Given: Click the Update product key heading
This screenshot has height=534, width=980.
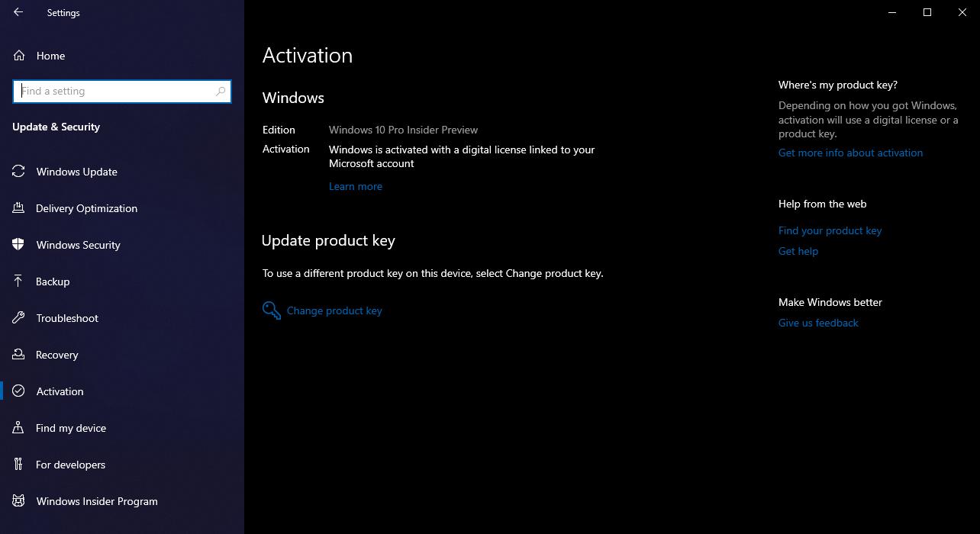Looking at the screenshot, I should pyautogui.click(x=328, y=241).
